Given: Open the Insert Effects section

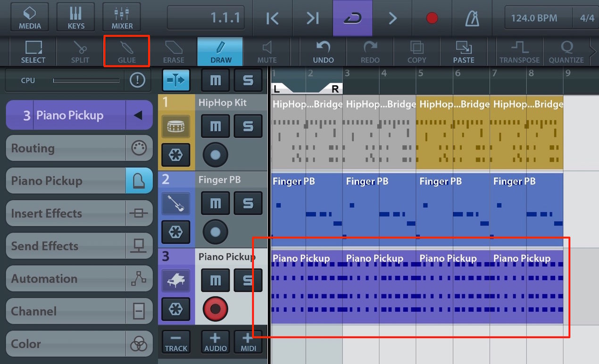Looking at the screenshot, I should pyautogui.click(x=79, y=213).
